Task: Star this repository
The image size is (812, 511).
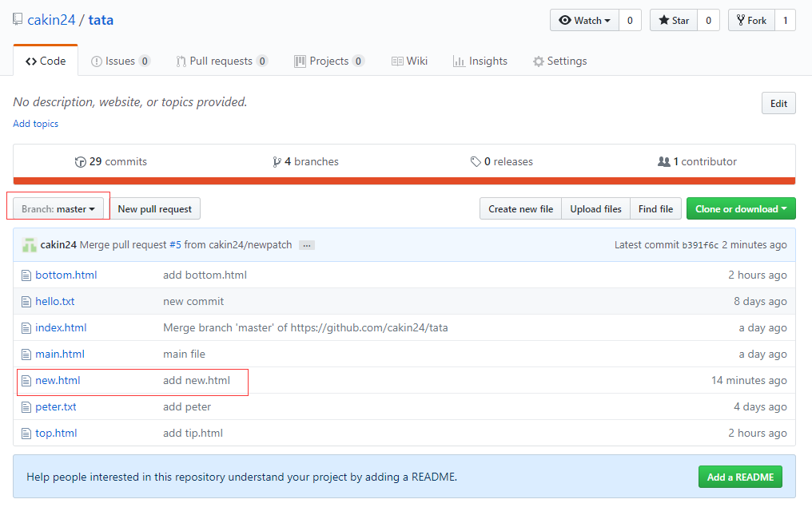Action: coord(674,20)
